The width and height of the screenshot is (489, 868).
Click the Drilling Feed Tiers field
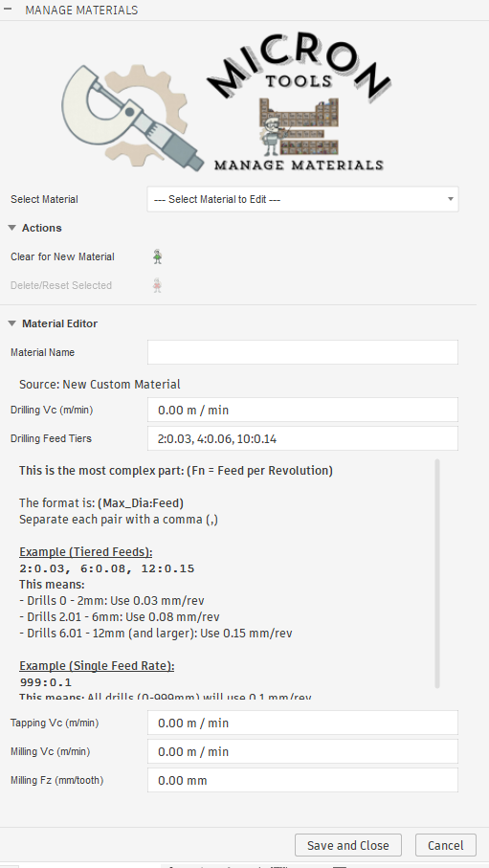coord(302,439)
